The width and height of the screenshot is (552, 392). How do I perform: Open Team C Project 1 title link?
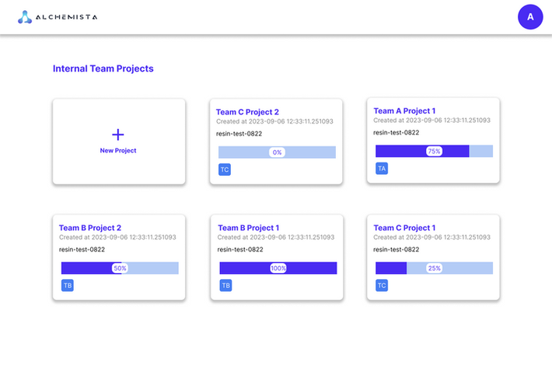(404, 228)
